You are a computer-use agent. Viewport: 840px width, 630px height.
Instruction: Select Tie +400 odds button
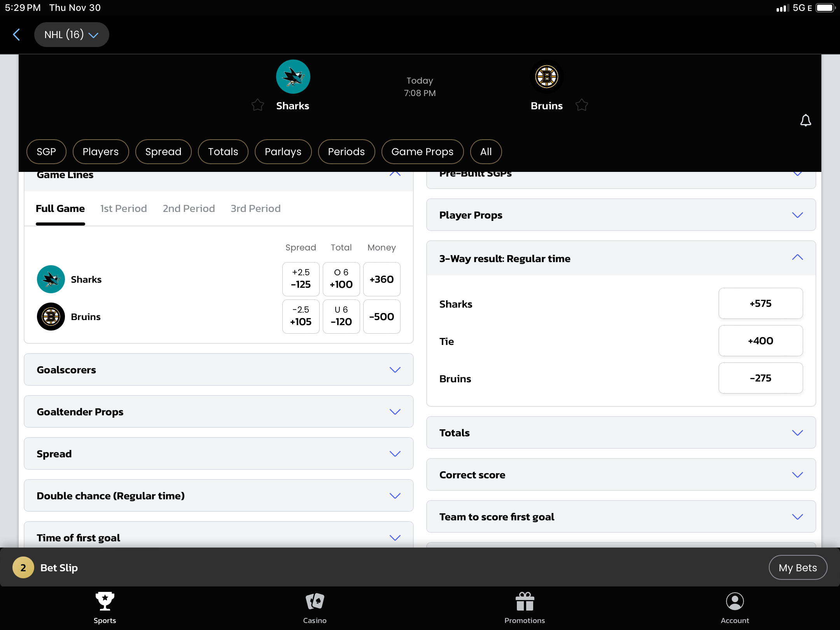pos(760,341)
